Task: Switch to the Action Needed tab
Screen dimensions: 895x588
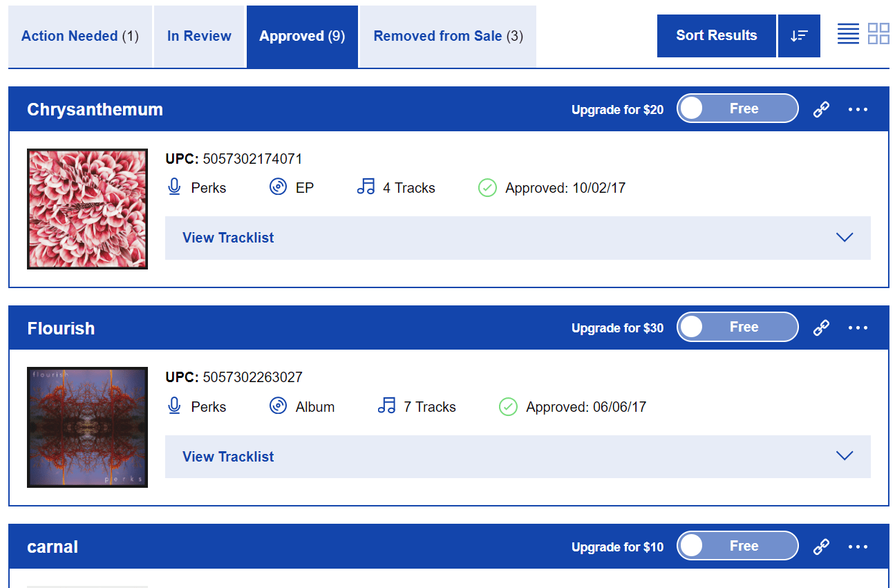Action: click(x=79, y=37)
